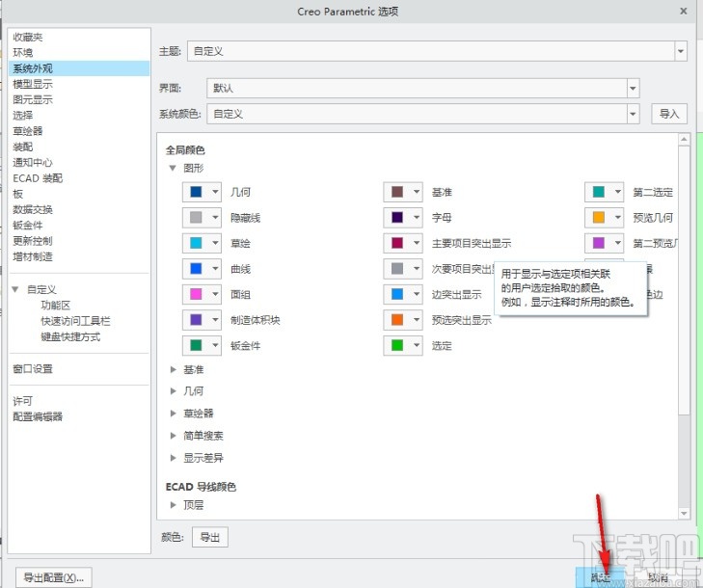The height and width of the screenshot is (588, 703).
Task: Click scrollbar down arrow of color list
Action: 684,514
